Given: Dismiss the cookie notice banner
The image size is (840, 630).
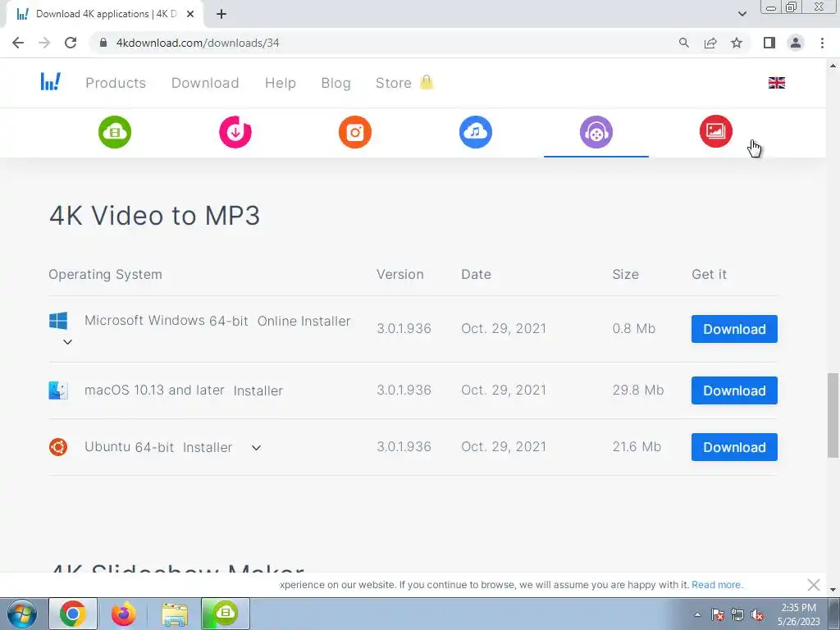Looking at the screenshot, I should [x=813, y=584].
